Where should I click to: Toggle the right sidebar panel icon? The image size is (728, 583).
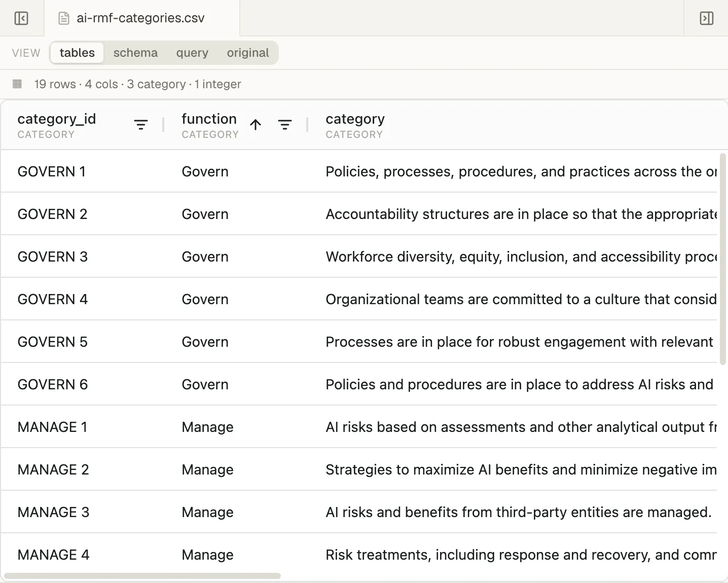(x=706, y=18)
